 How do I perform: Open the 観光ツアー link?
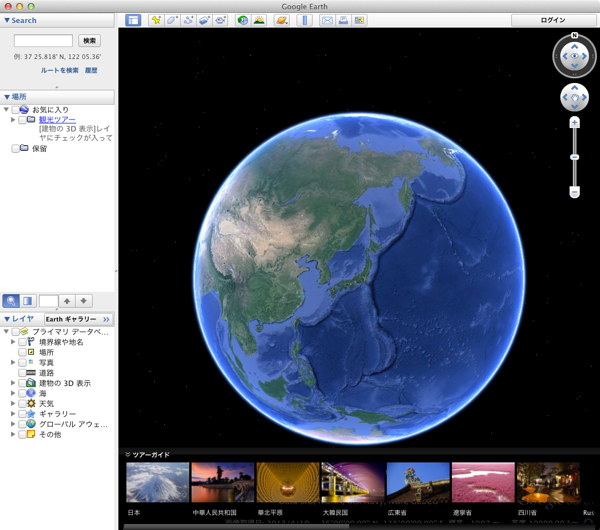pos(57,120)
